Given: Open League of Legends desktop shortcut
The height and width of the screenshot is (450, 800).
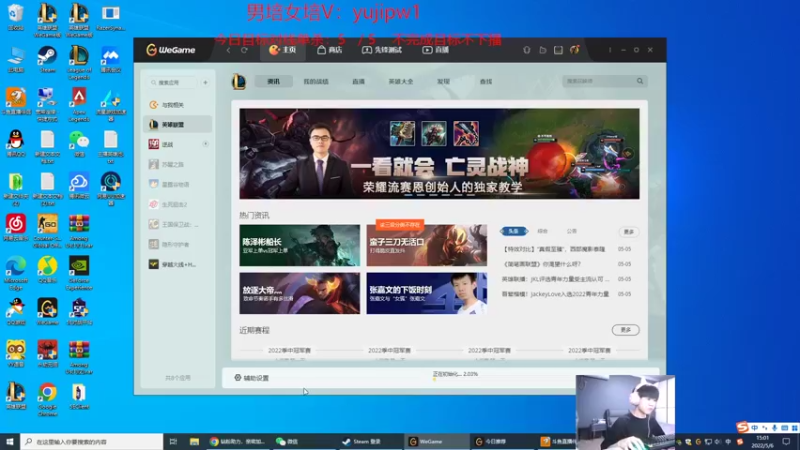Looking at the screenshot, I should 79,62.
